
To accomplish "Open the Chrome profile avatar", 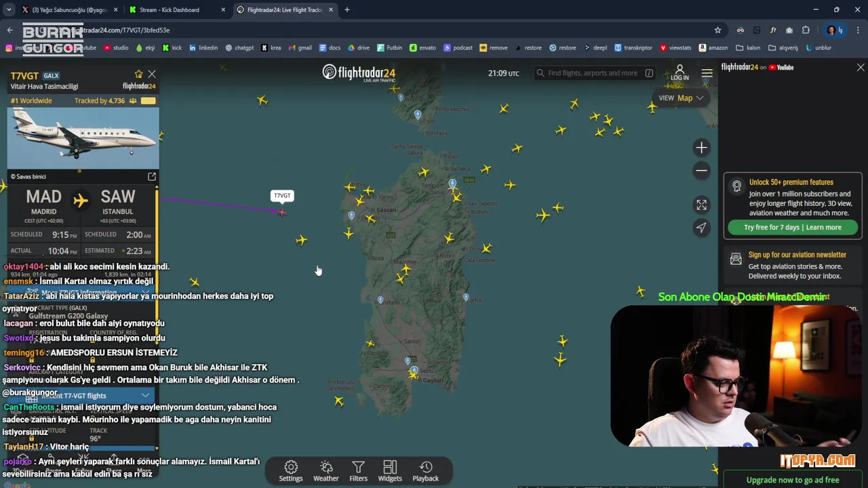I will tap(831, 30).
